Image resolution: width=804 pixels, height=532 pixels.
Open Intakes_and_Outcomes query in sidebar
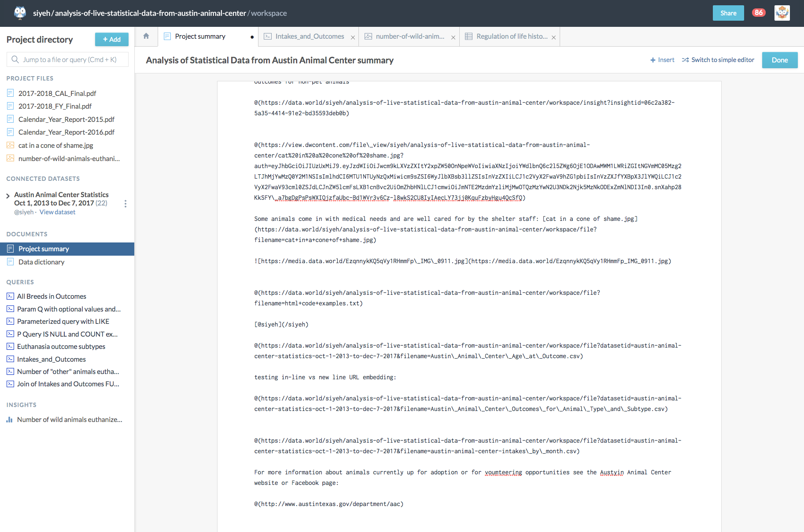click(52, 359)
